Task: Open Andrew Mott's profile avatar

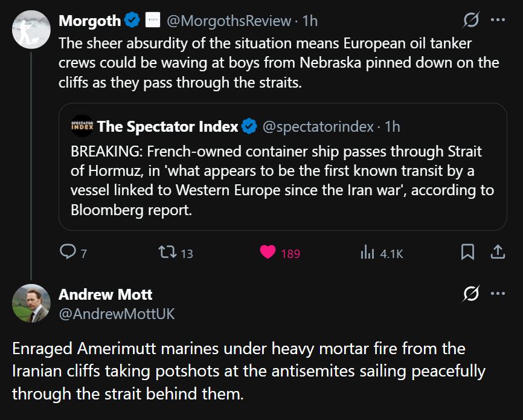Action: (31, 303)
